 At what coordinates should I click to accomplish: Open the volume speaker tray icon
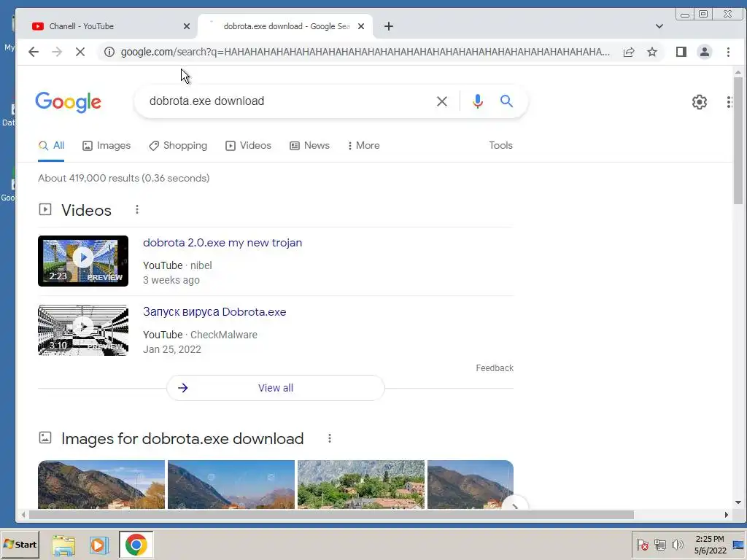point(677,545)
